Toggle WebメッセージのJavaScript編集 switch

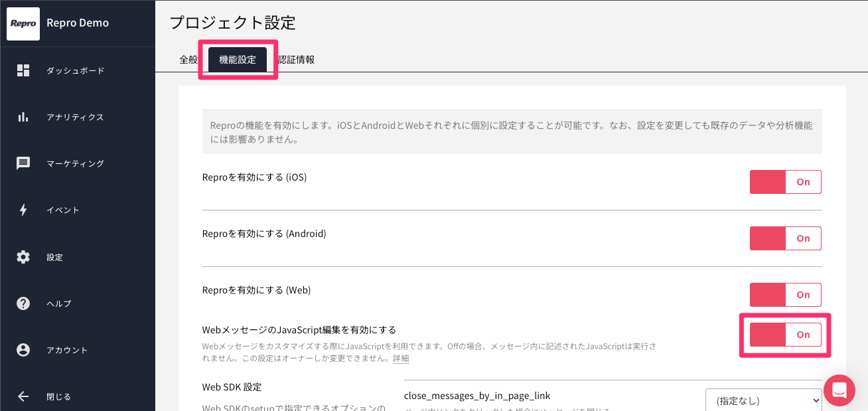tap(786, 335)
